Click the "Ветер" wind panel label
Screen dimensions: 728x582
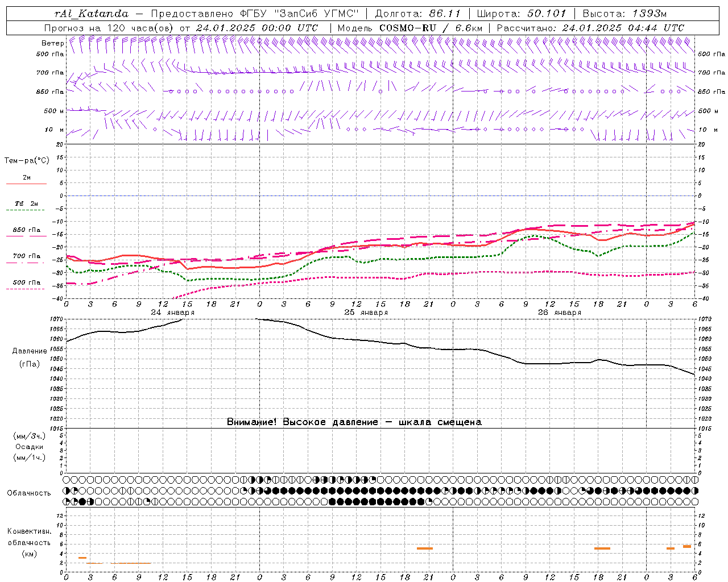(53, 43)
